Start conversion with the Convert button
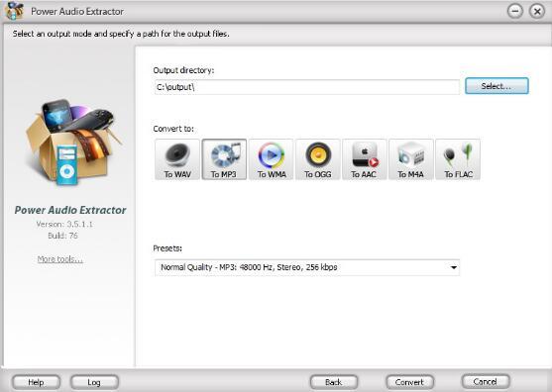Image resolution: width=552 pixels, height=392 pixels. tap(409, 382)
